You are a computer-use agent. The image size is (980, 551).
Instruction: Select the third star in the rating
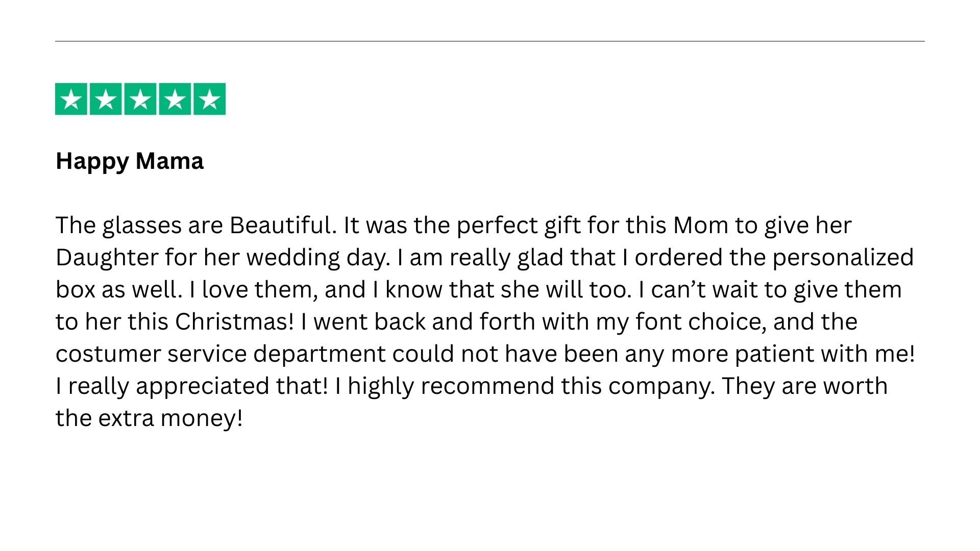(x=140, y=99)
